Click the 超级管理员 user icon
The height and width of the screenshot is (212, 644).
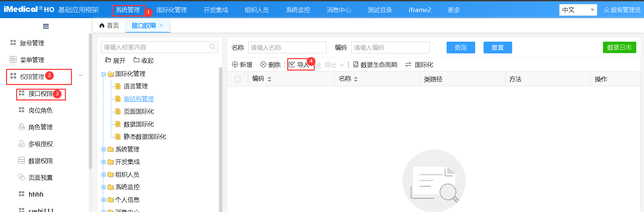click(607, 10)
